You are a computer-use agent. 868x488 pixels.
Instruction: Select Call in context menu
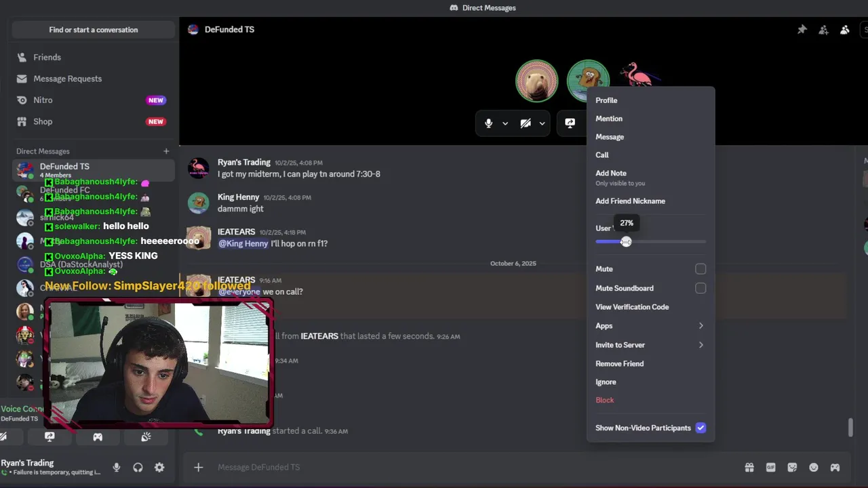click(650, 155)
